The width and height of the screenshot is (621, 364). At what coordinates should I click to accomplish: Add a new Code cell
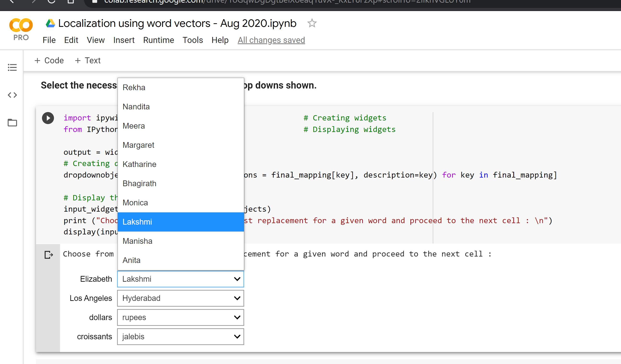49,61
